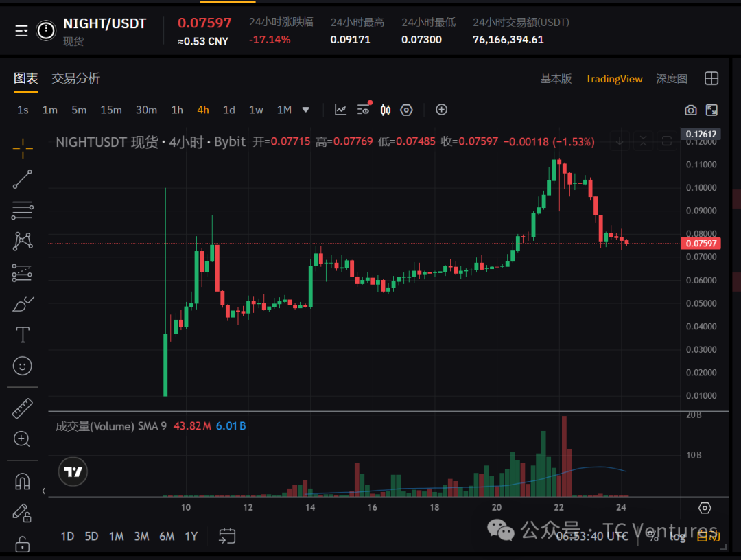Set date range to 1Y
This screenshot has height=560, width=741.
click(191, 537)
